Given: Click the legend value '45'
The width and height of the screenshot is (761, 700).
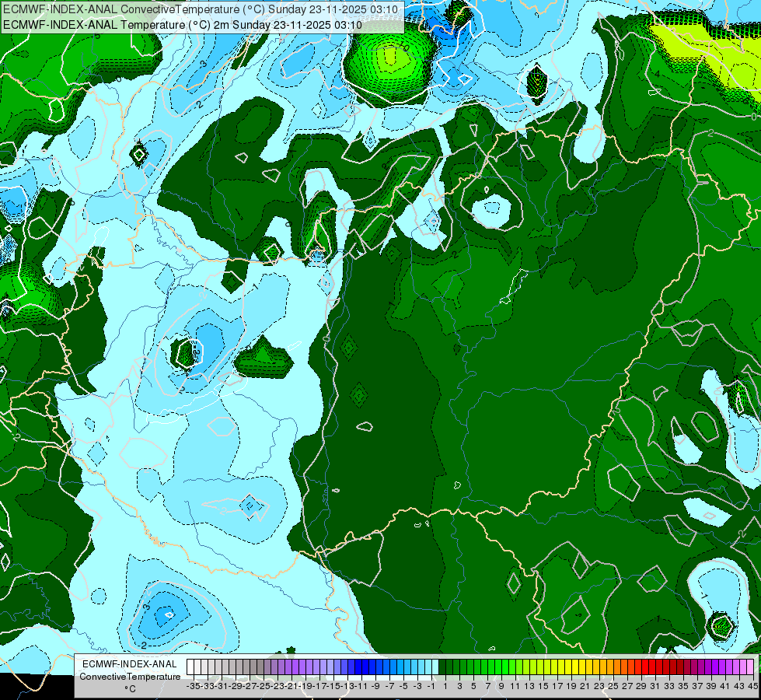Looking at the screenshot, I should [x=752, y=686].
